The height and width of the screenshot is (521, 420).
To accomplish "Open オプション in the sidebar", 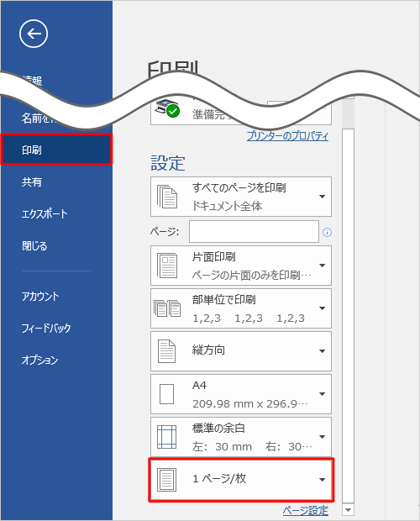I will (39, 360).
